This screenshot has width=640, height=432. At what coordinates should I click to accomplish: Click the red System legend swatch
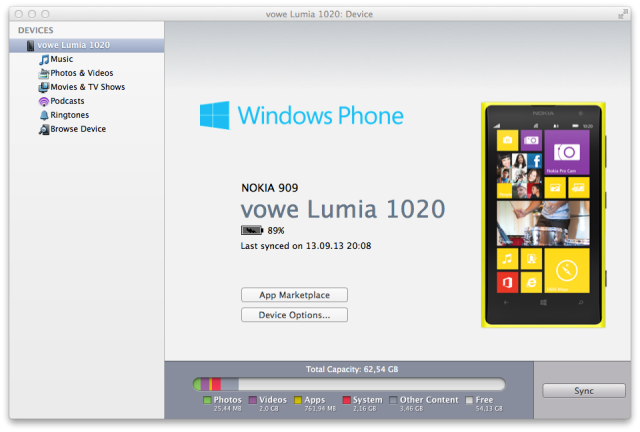[x=346, y=400]
